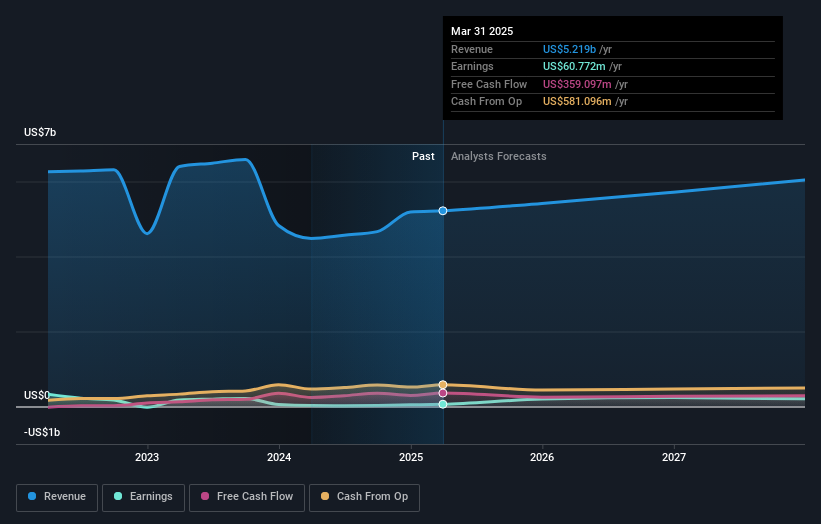Select the blue Revenue data point marker
Screen dimensions: 821x524
(x=443, y=211)
